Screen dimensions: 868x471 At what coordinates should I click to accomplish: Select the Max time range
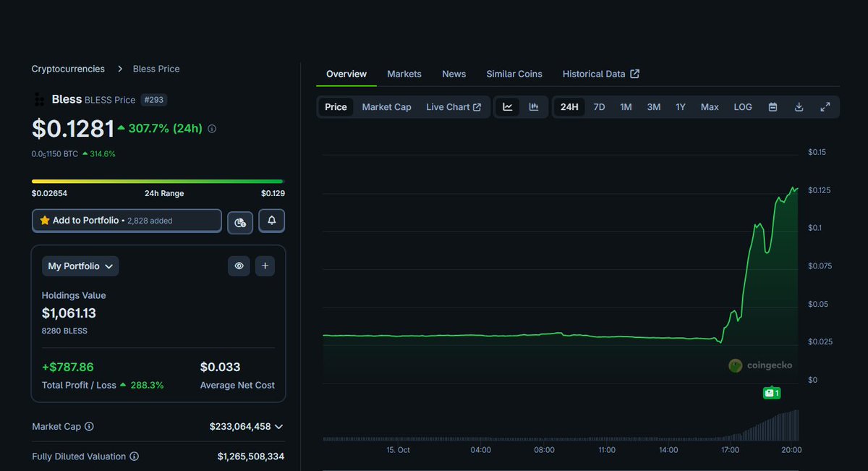[710, 107]
